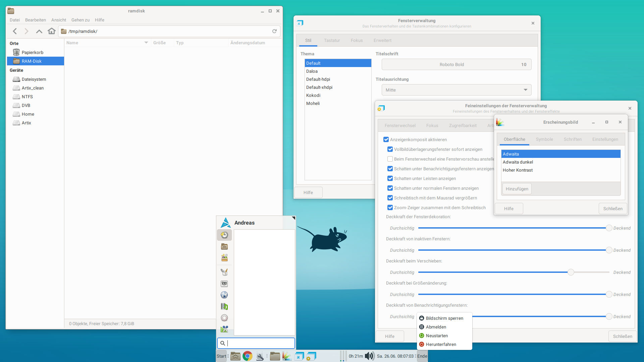Select the Recently Used category in menu
The image size is (644, 362).
[224, 235]
